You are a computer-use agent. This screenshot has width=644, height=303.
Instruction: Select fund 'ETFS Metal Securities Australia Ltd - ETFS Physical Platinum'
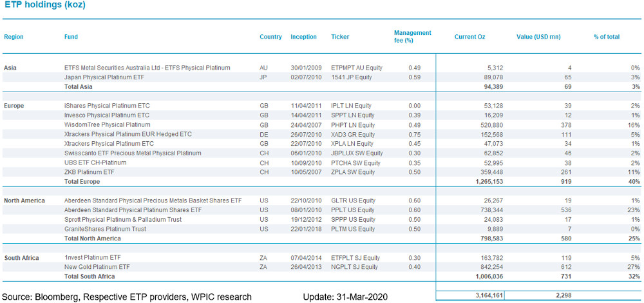(x=147, y=68)
